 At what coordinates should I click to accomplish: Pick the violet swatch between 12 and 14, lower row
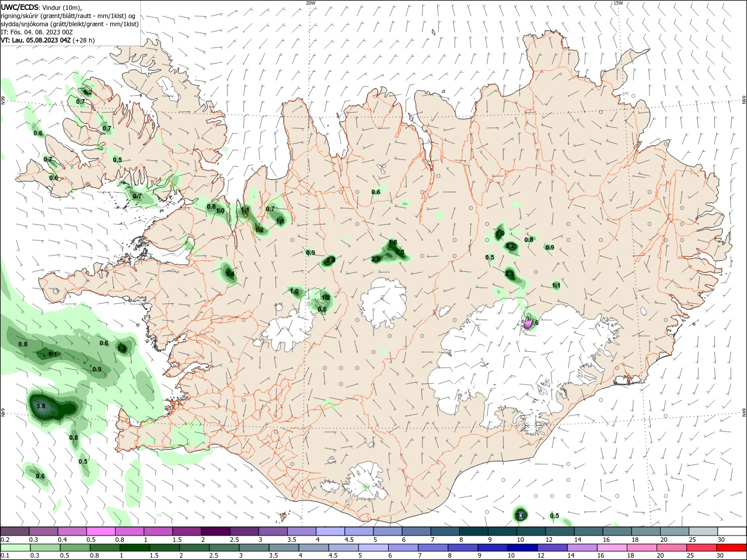[x=553, y=548]
